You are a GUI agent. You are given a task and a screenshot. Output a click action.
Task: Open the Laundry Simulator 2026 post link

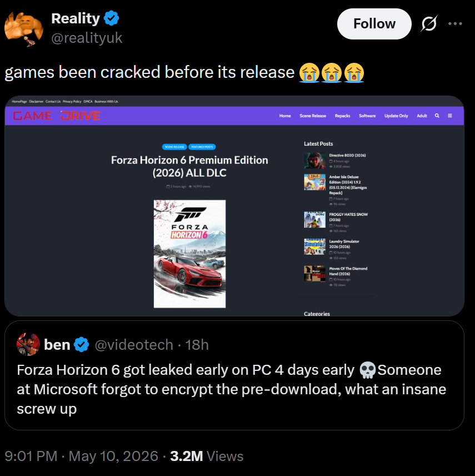click(x=344, y=244)
